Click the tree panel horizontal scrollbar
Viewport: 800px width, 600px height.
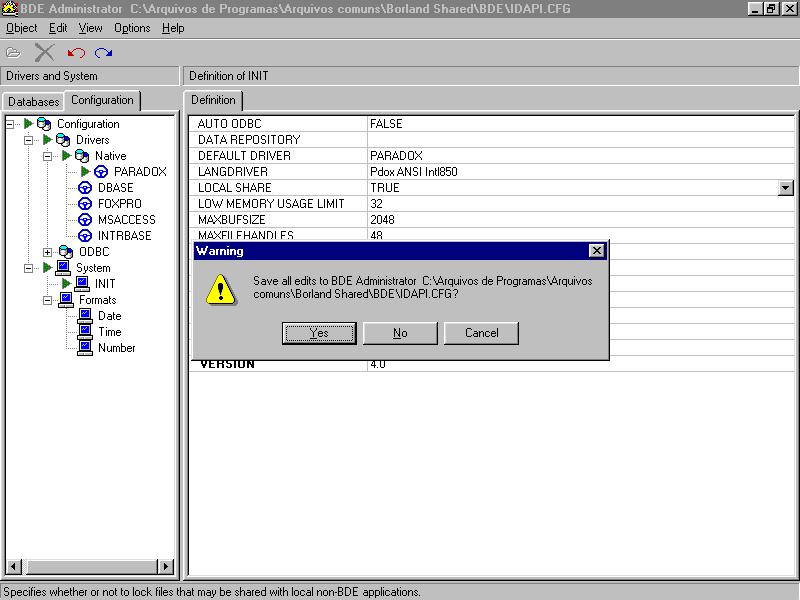90,567
